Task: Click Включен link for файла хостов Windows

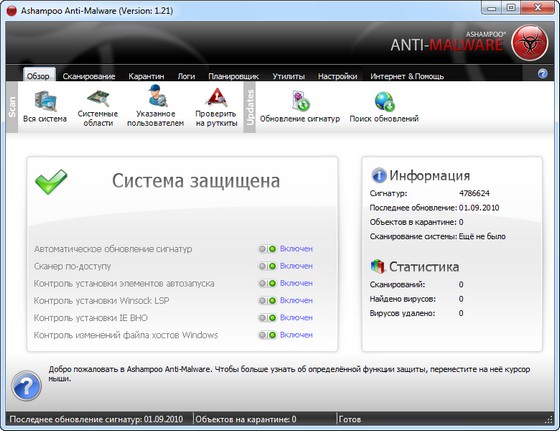Action: (296, 335)
